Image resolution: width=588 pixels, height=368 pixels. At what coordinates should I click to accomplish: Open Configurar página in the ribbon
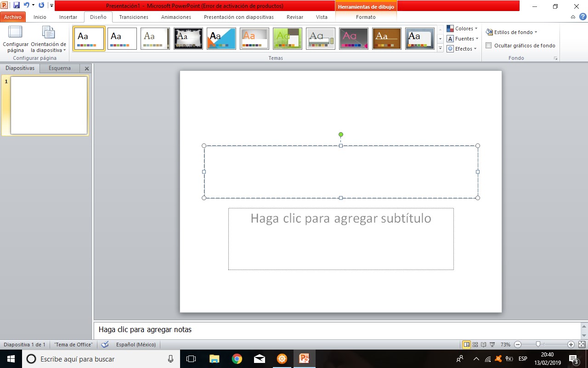(15, 39)
